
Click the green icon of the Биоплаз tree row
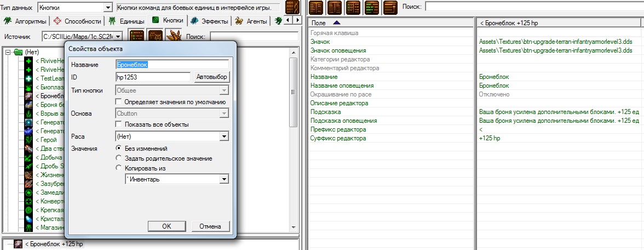(29, 87)
